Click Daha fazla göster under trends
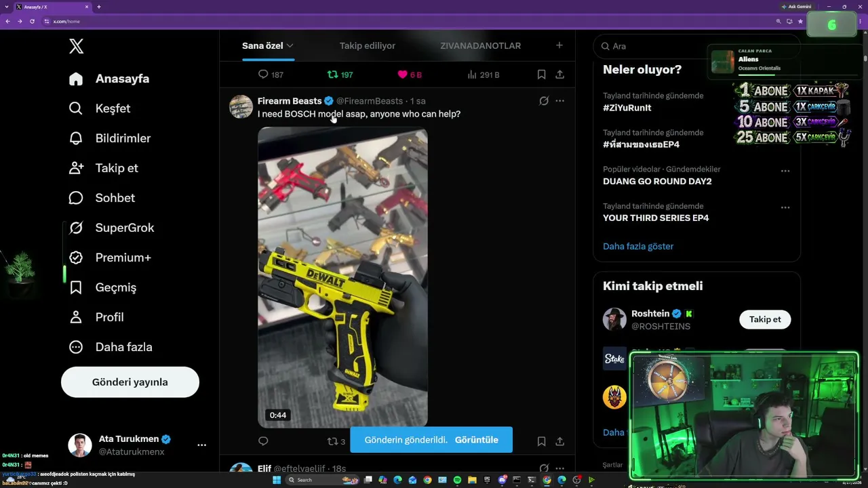Image resolution: width=868 pixels, height=488 pixels. [638, 246]
